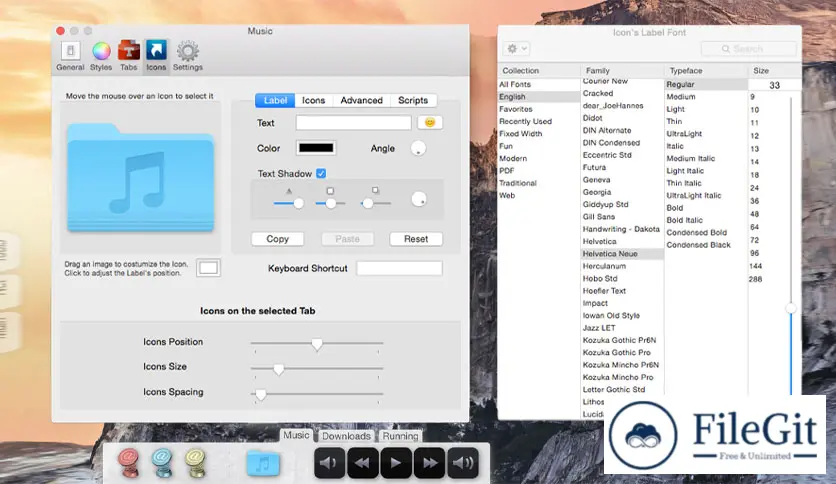
Task: Click the font panel Search field
Action: (x=749, y=49)
